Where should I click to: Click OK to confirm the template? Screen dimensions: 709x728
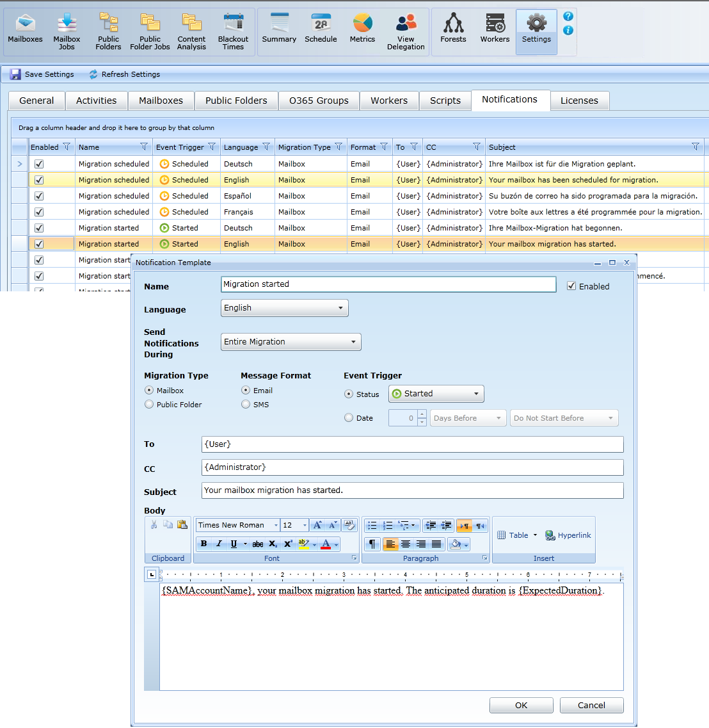click(521, 705)
